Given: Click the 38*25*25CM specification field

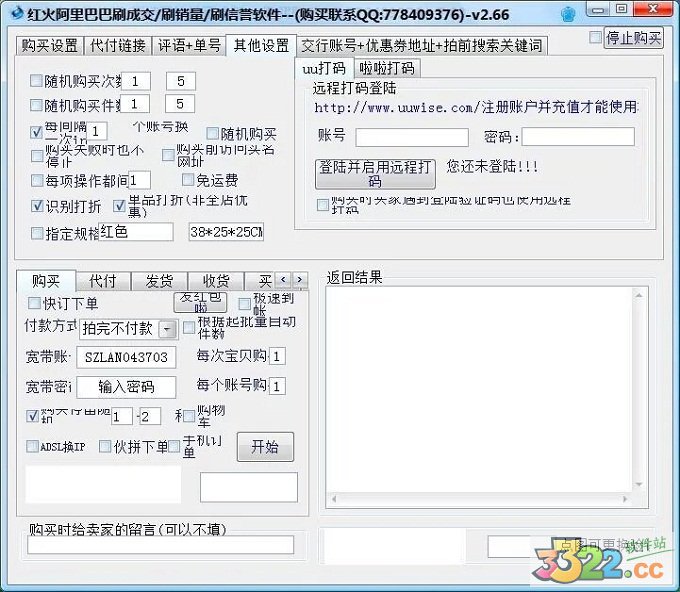Looking at the screenshot, I should click(226, 232).
